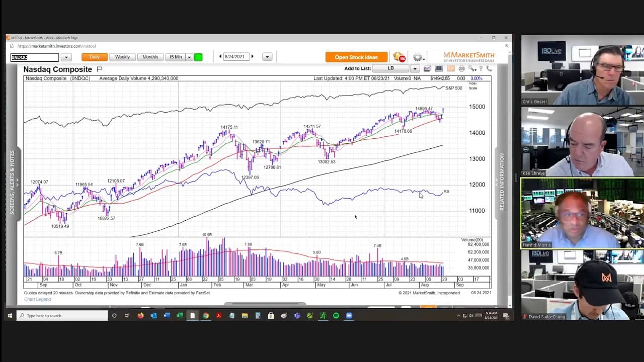Open Microsoft Store from taskbar

[x=271, y=316]
